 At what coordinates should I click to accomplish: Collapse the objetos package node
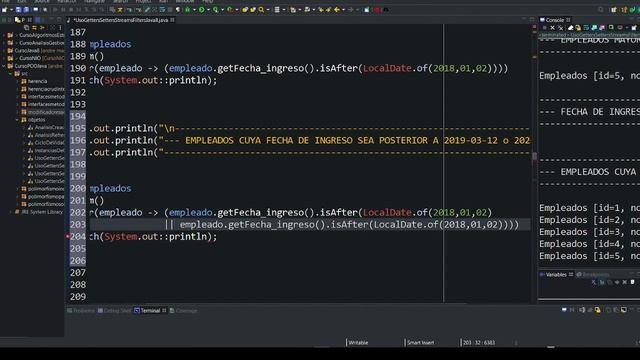pyautogui.click(x=18, y=120)
